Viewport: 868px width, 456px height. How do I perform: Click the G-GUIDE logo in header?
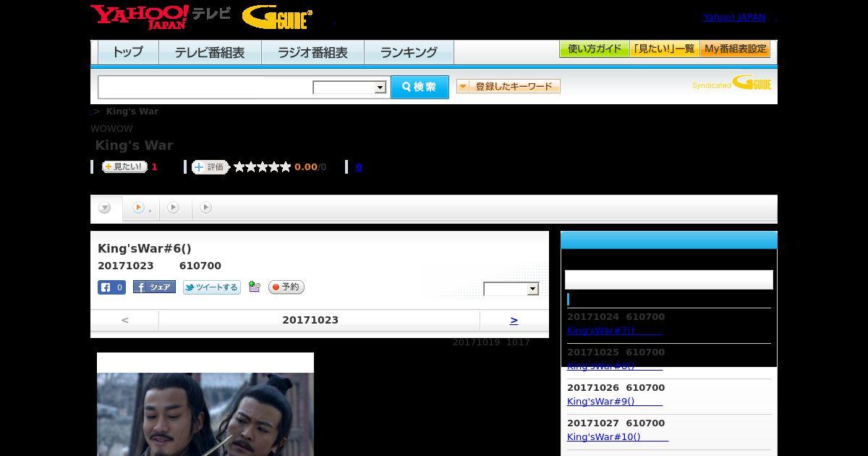click(277, 17)
